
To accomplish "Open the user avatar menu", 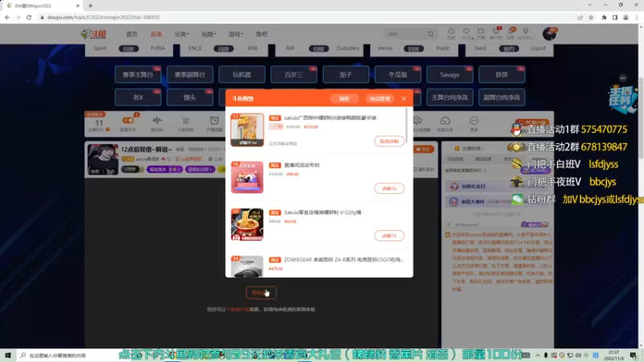I will (550, 34).
